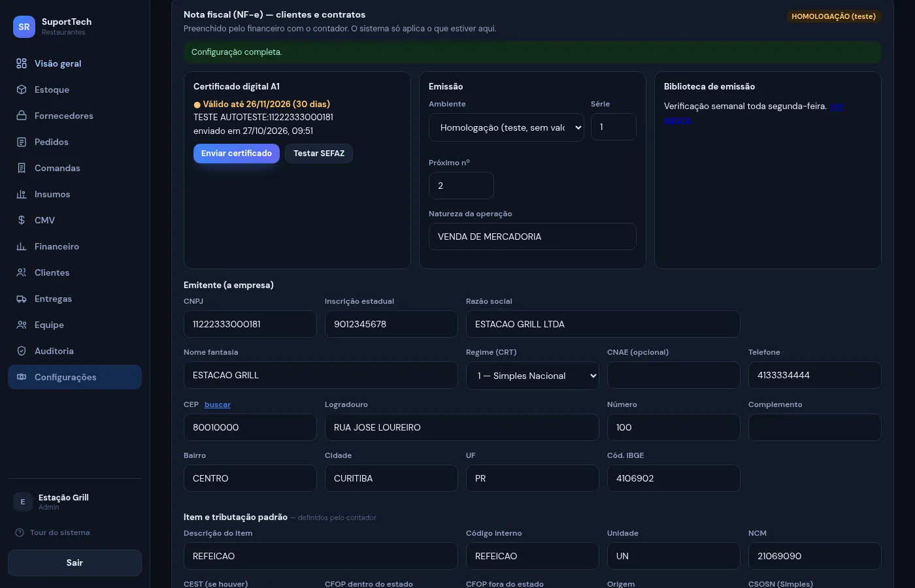Viewport: 915px width, 588px height.
Task: Open Fornecedores via its bag icon
Action: 22,116
